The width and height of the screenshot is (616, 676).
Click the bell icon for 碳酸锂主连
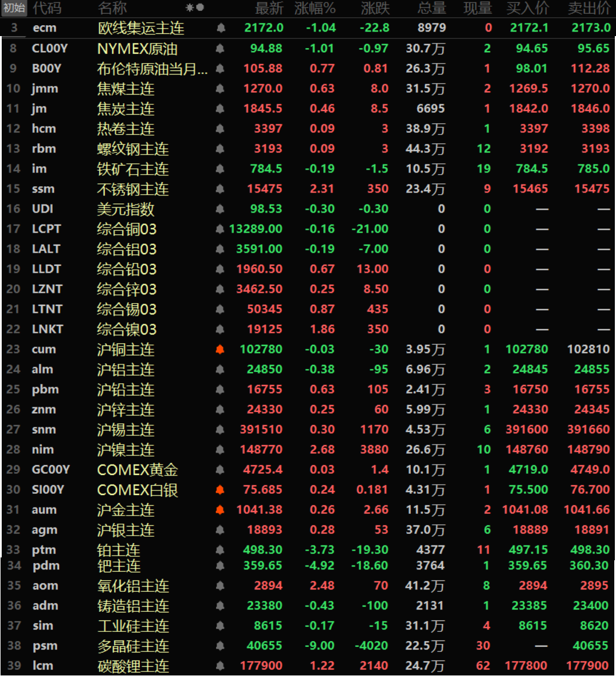click(x=219, y=666)
